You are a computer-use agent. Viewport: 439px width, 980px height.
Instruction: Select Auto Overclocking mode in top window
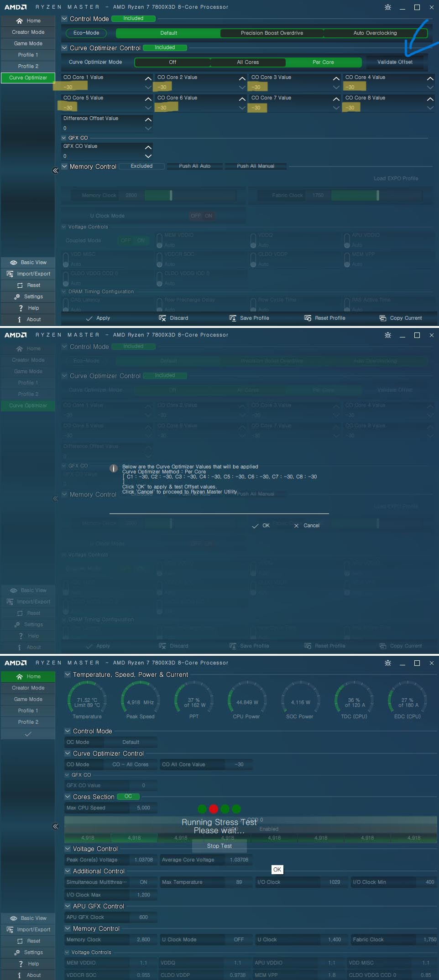click(x=375, y=33)
